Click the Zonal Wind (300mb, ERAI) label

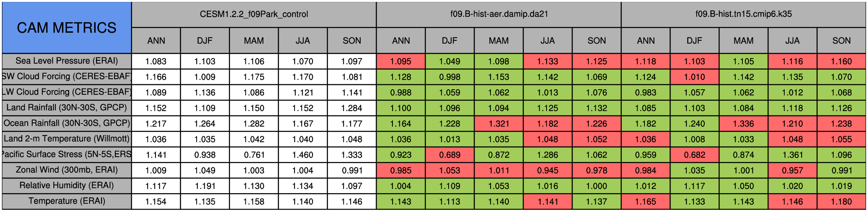point(66,170)
